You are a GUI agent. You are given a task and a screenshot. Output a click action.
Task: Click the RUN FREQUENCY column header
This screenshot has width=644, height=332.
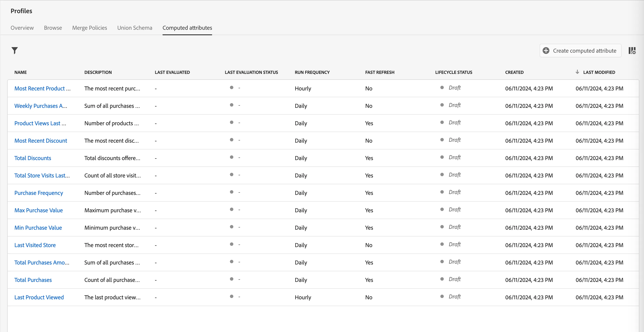312,72
